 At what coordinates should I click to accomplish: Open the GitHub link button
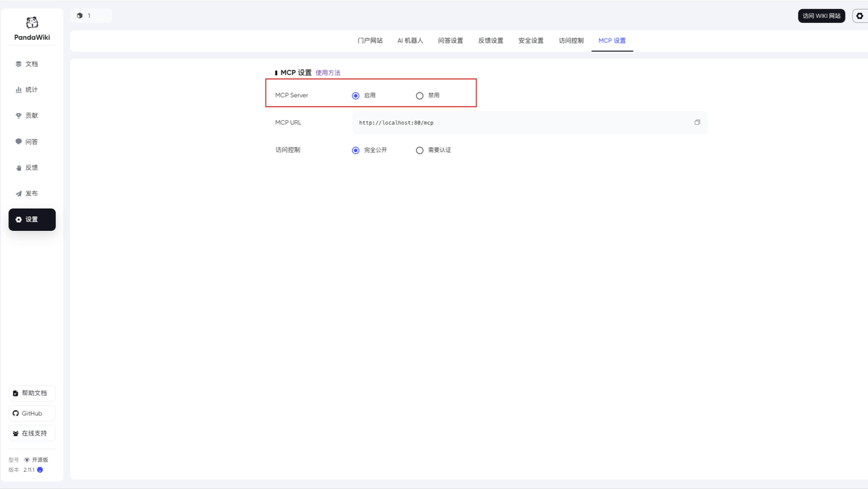coord(32,413)
